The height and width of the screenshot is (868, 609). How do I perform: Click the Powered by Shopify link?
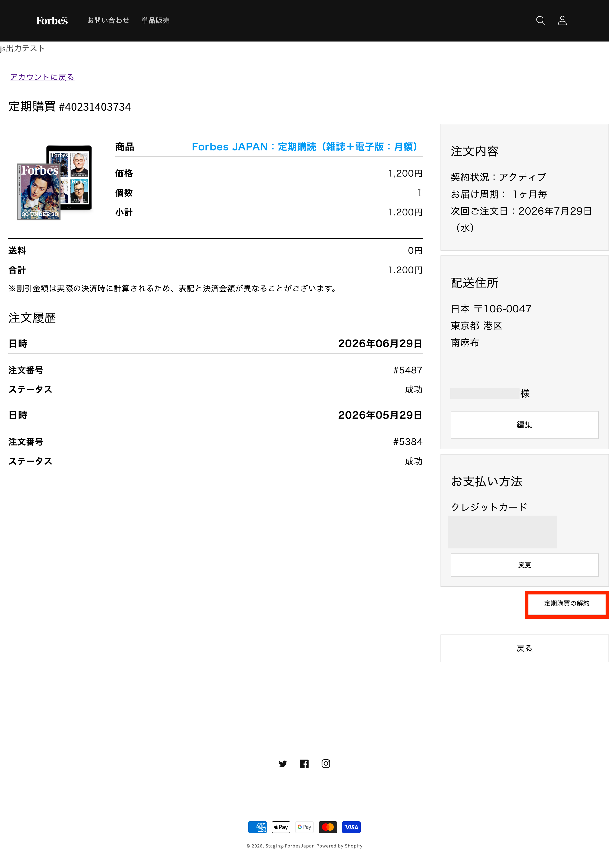click(x=339, y=846)
